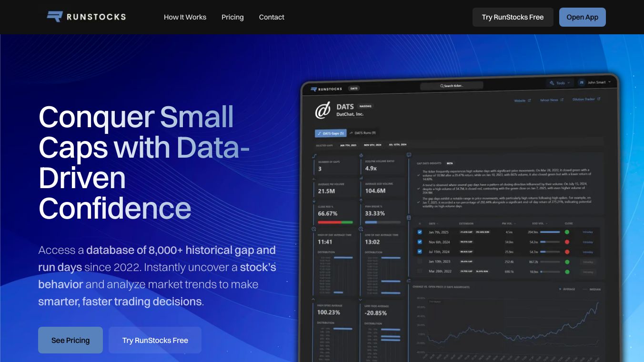644x362 pixels.
Task: Click the up arrow icon above PMH Break %
Action: point(361,200)
